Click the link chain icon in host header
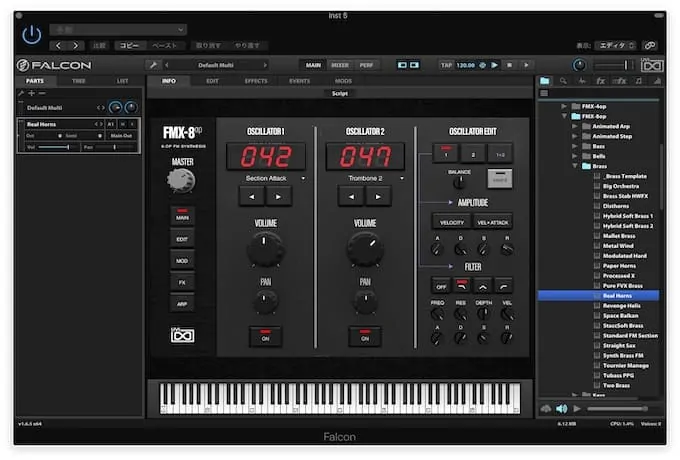 coord(649,45)
